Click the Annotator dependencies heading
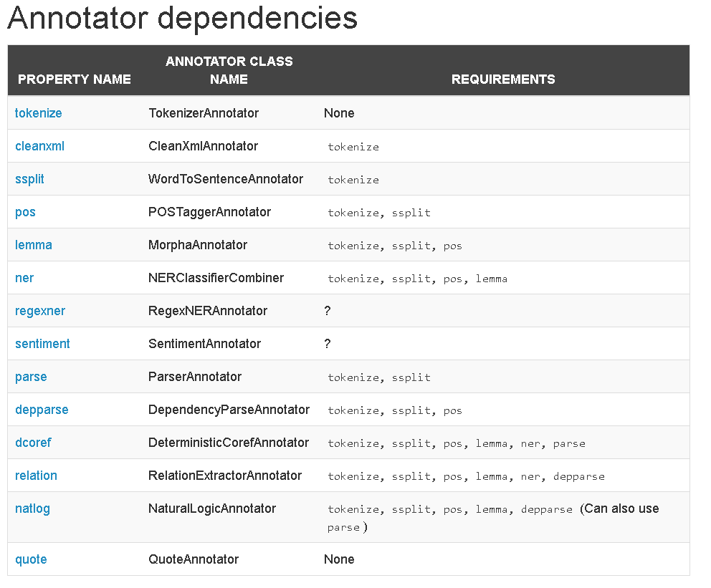The height and width of the screenshot is (588, 711). pyautogui.click(x=183, y=18)
